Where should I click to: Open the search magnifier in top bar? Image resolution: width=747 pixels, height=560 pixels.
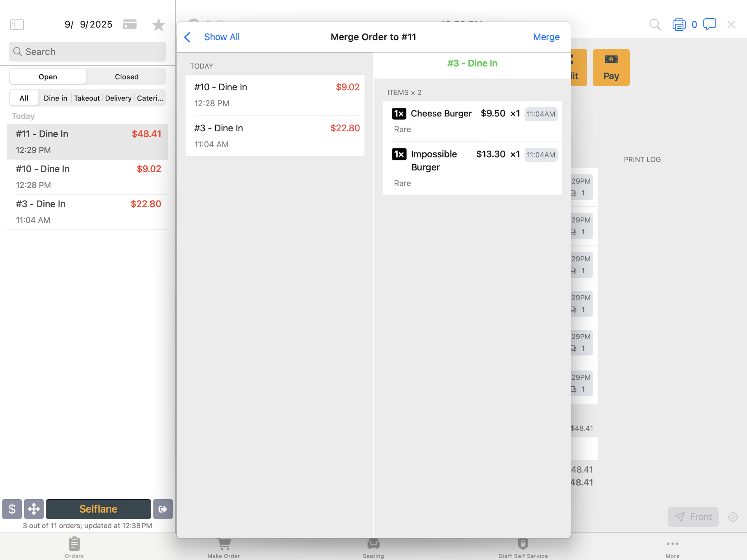[x=655, y=25]
